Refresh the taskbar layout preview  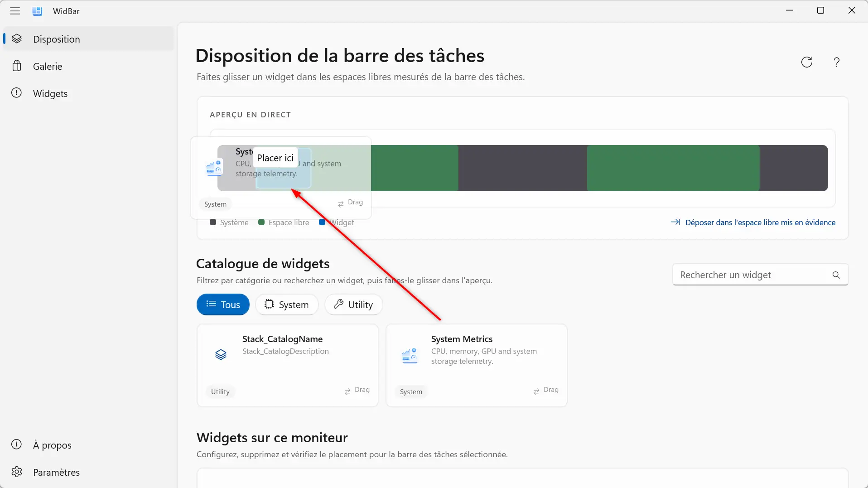pos(807,62)
